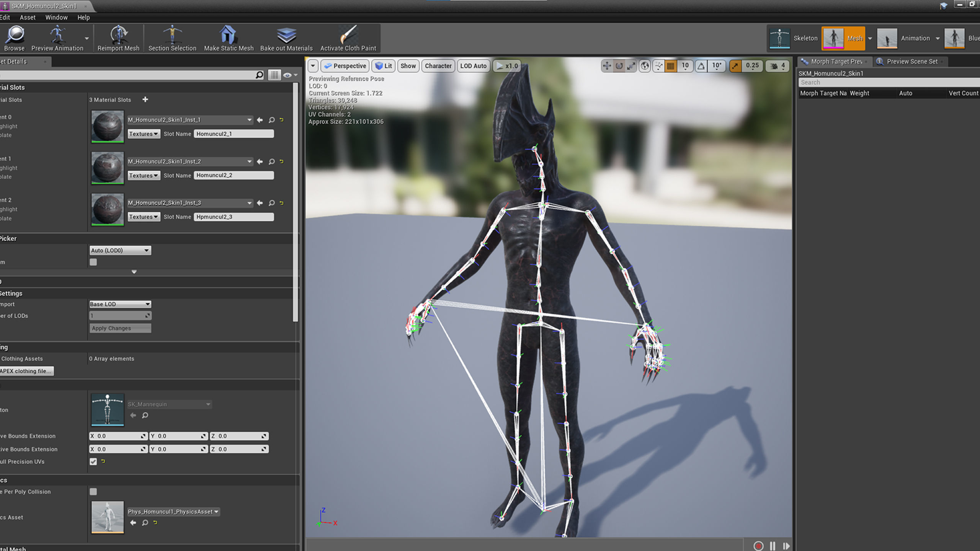Click the Homuncul2_1 slot name field

[x=234, y=134]
